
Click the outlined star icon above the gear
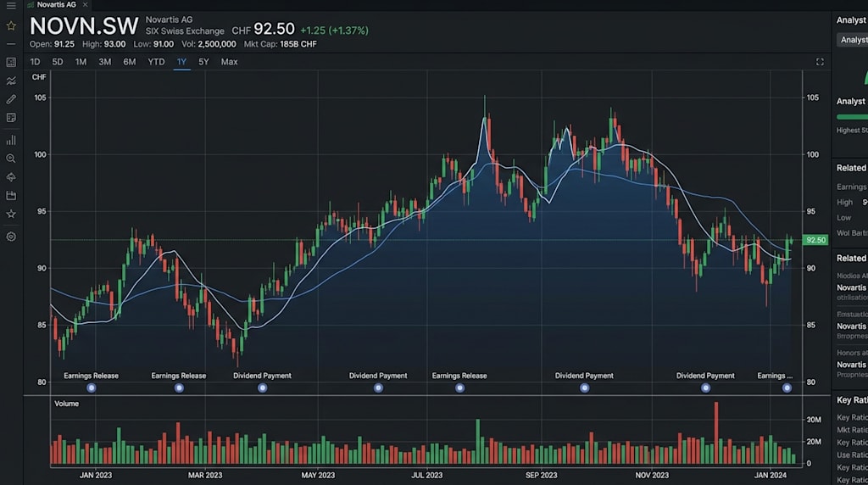(x=11, y=214)
